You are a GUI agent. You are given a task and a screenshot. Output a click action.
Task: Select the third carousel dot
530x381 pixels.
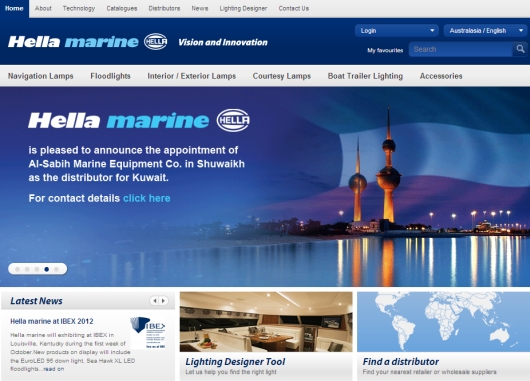point(37,269)
